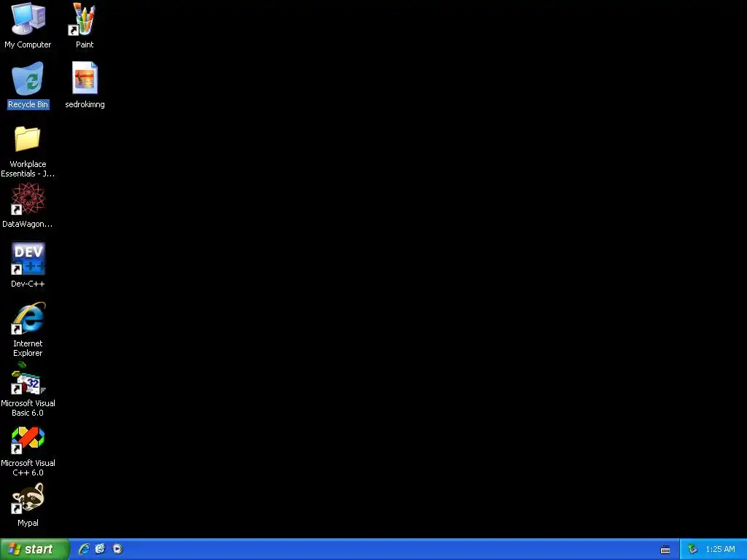Click the Safely Remove Hardware tray icon

[692, 549]
